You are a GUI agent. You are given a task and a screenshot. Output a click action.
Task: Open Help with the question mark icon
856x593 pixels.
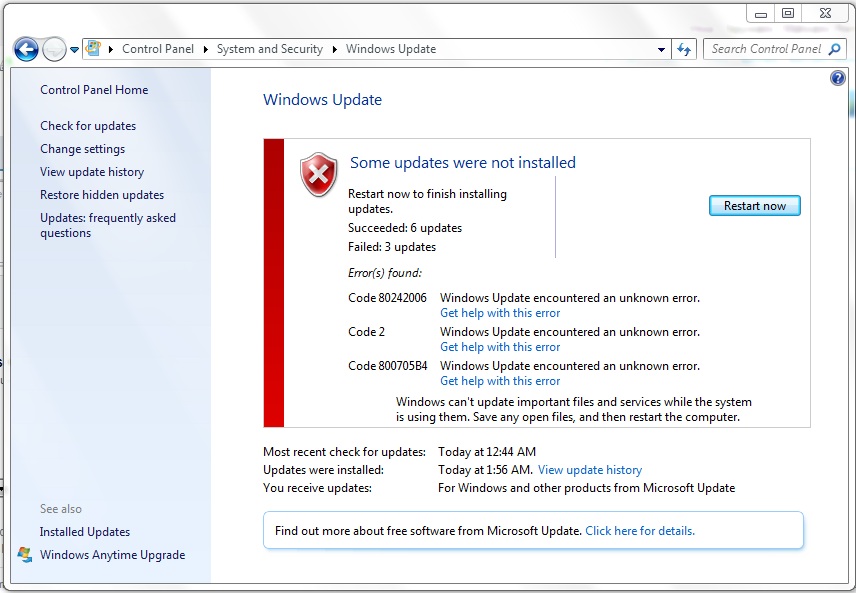[837, 79]
